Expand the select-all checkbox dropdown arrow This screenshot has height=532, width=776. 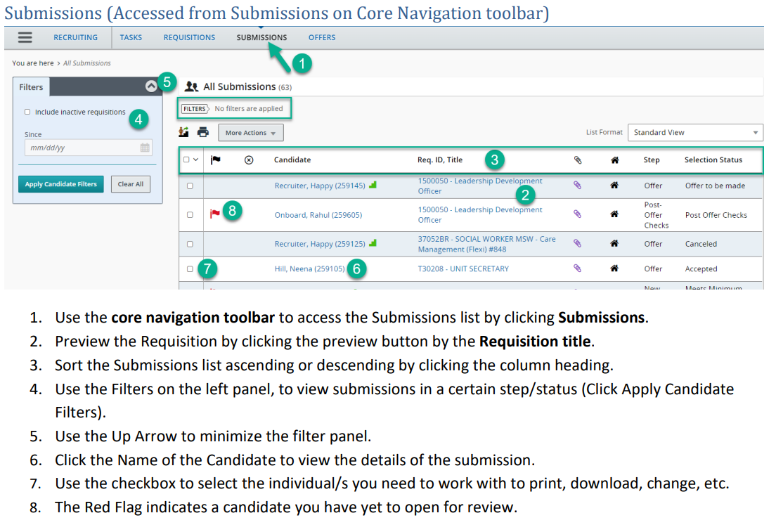pos(196,160)
